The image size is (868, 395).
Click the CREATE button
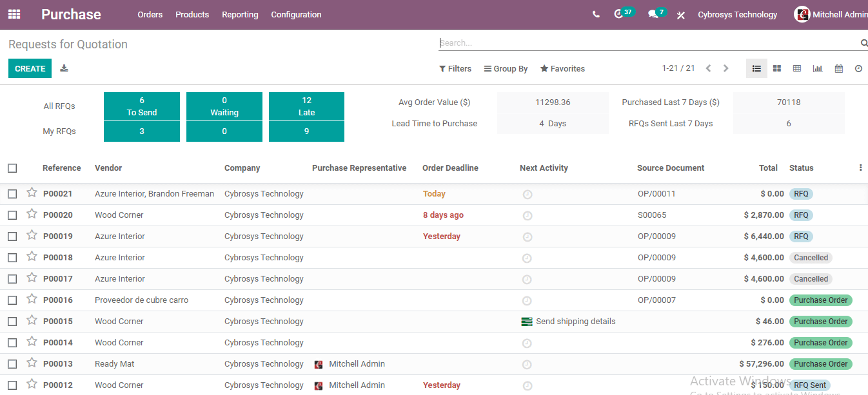[x=30, y=68]
